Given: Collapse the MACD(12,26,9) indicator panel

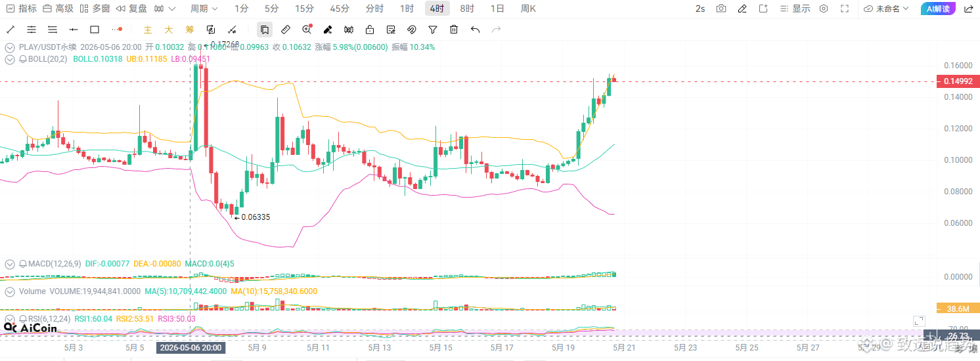Looking at the screenshot, I should point(10,264).
